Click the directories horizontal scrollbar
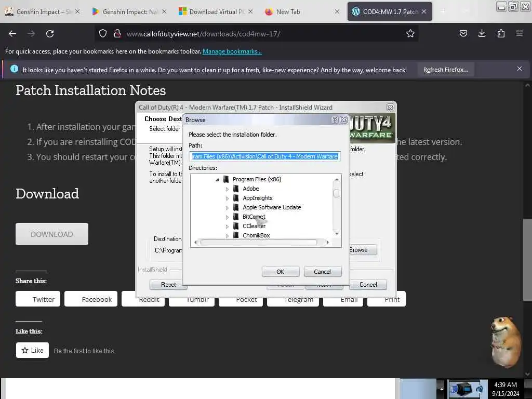532x399 pixels. click(x=261, y=242)
